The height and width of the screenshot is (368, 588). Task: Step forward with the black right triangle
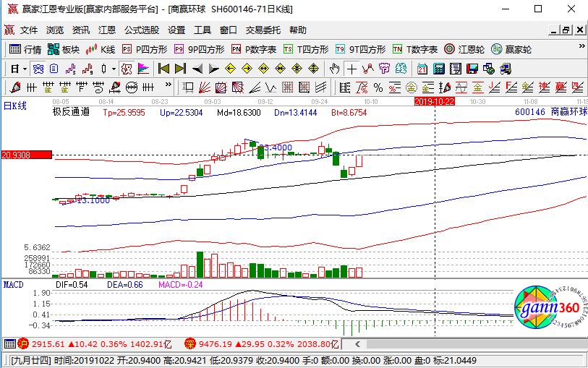[x=214, y=69]
